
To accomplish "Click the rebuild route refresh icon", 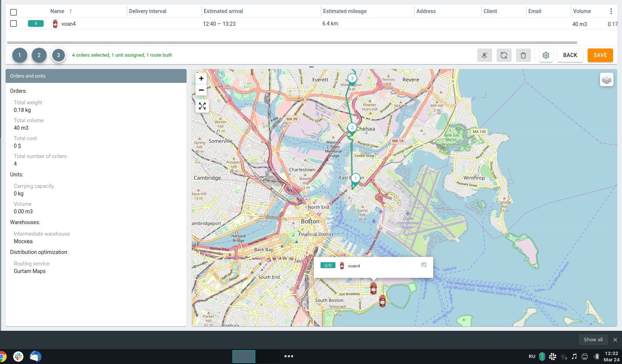I will point(504,55).
